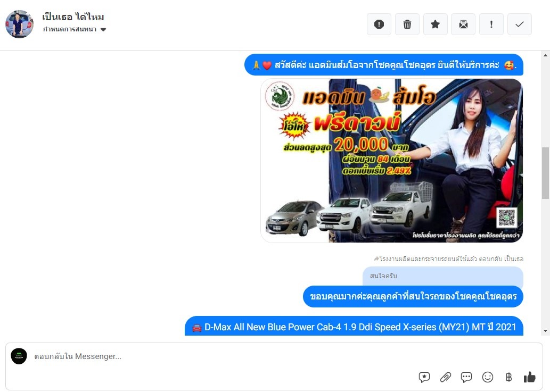The height and width of the screenshot is (392, 550).
Task: Click the chat scrollbar thumb
Action: (545, 173)
